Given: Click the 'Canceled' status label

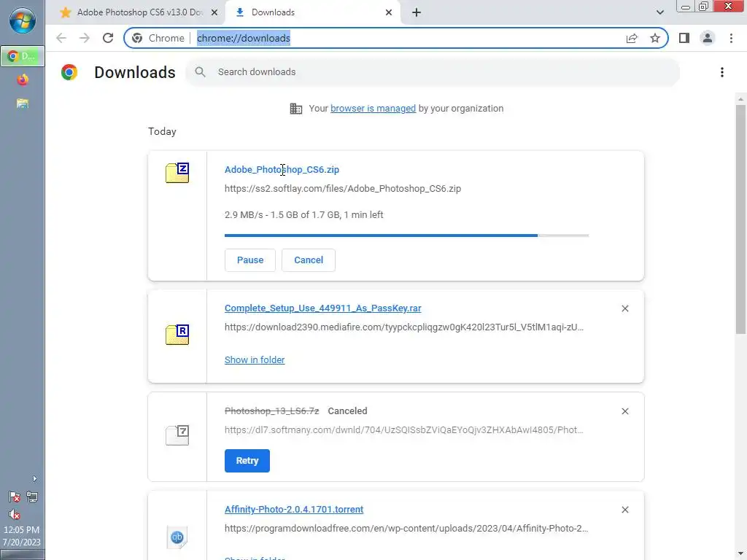Looking at the screenshot, I should click(x=347, y=411).
